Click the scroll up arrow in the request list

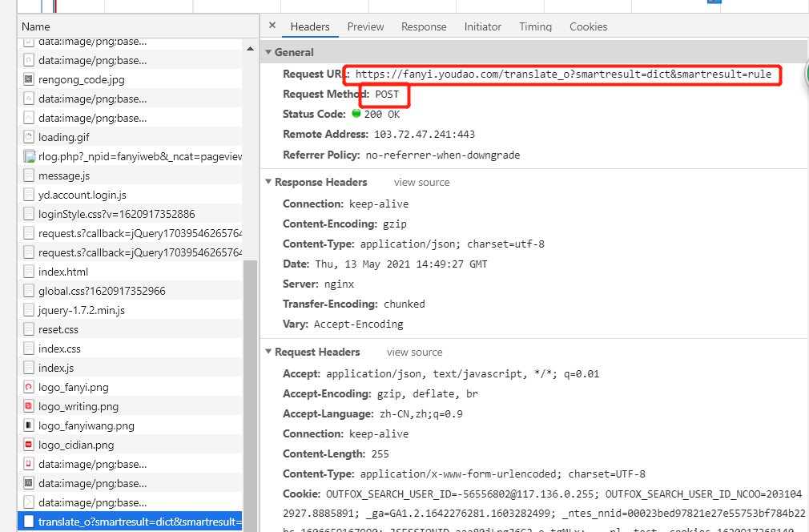tap(250, 49)
